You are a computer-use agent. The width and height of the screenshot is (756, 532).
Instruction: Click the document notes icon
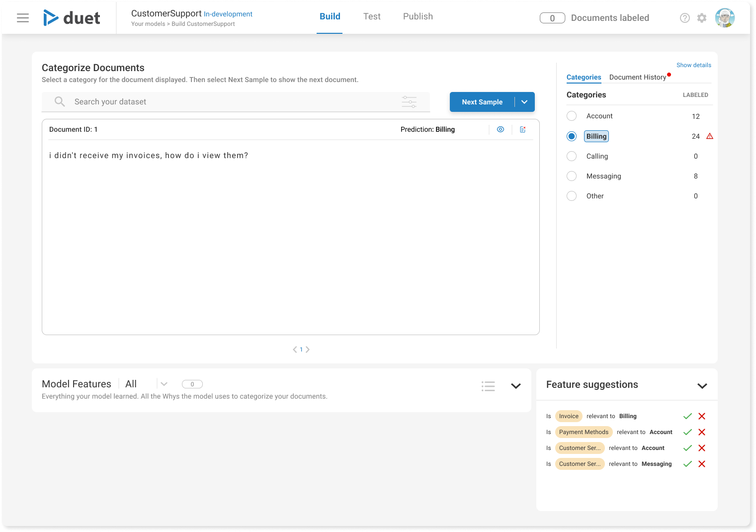[x=523, y=129]
